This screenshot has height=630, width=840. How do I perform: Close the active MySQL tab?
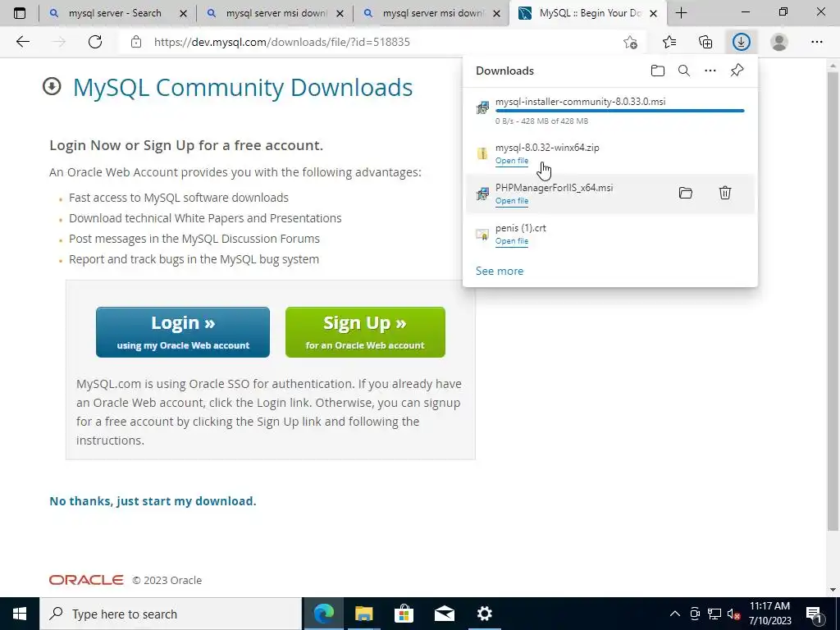653,13
